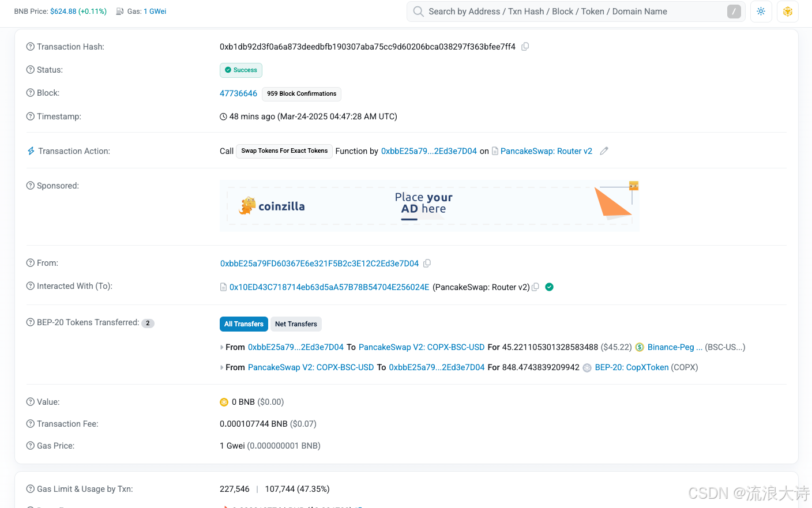Open block 47736646
Viewport: 812px width, 508px height.
[x=238, y=93]
